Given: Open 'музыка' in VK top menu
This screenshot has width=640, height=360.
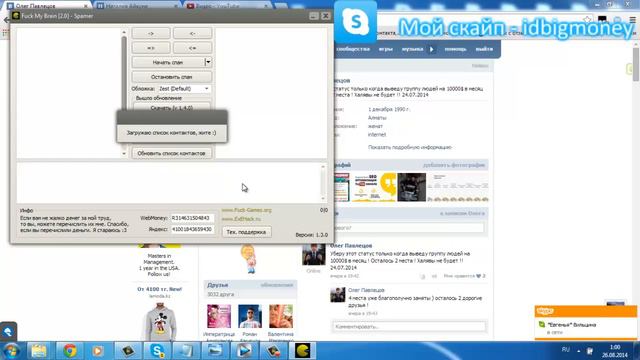Looking at the screenshot, I should pyautogui.click(x=412, y=49).
